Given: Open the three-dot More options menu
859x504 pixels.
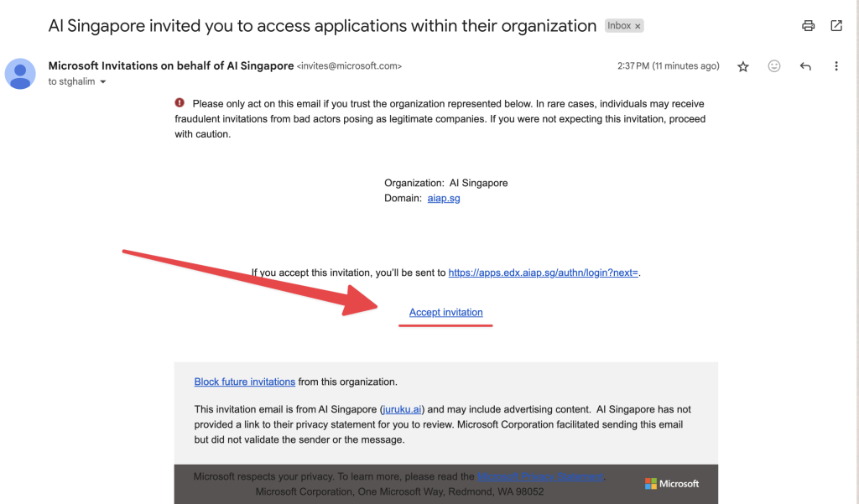Looking at the screenshot, I should point(836,66).
